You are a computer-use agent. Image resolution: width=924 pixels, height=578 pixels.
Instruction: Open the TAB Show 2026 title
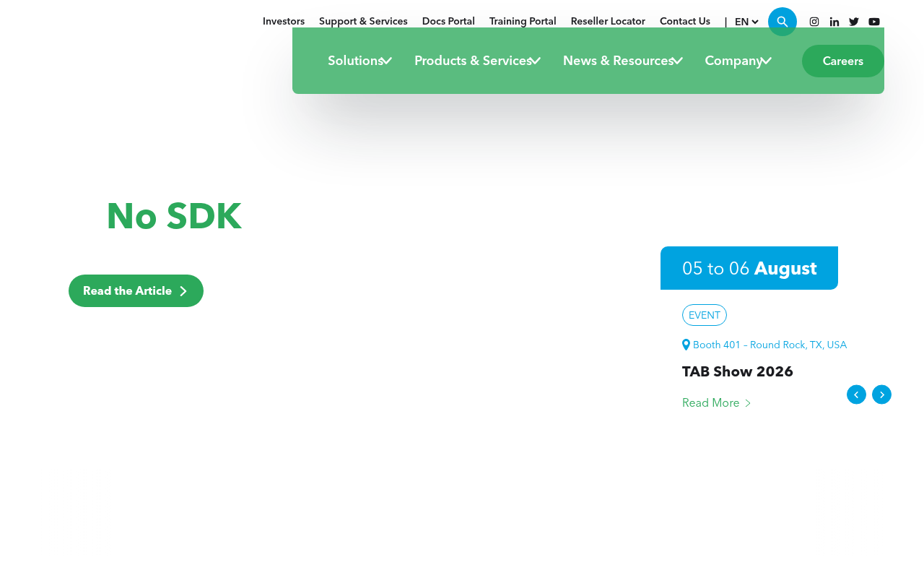click(x=738, y=371)
